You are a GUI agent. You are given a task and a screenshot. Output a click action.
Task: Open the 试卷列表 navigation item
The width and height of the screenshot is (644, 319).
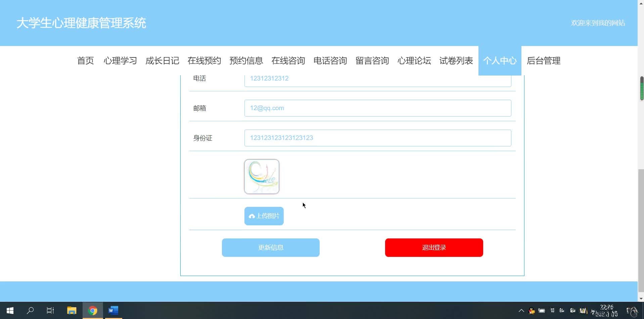click(x=456, y=61)
